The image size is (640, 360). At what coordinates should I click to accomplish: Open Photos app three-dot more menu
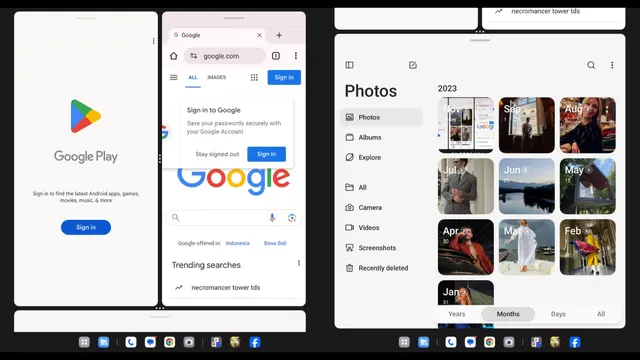[612, 65]
